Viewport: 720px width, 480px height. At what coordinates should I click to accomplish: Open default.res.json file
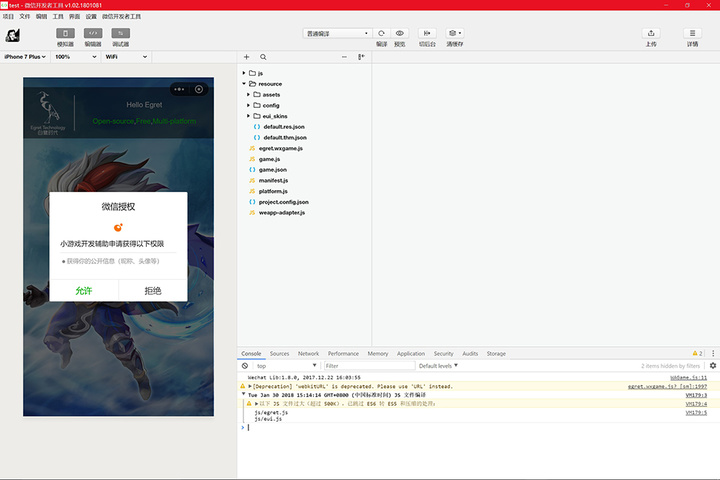click(x=284, y=127)
